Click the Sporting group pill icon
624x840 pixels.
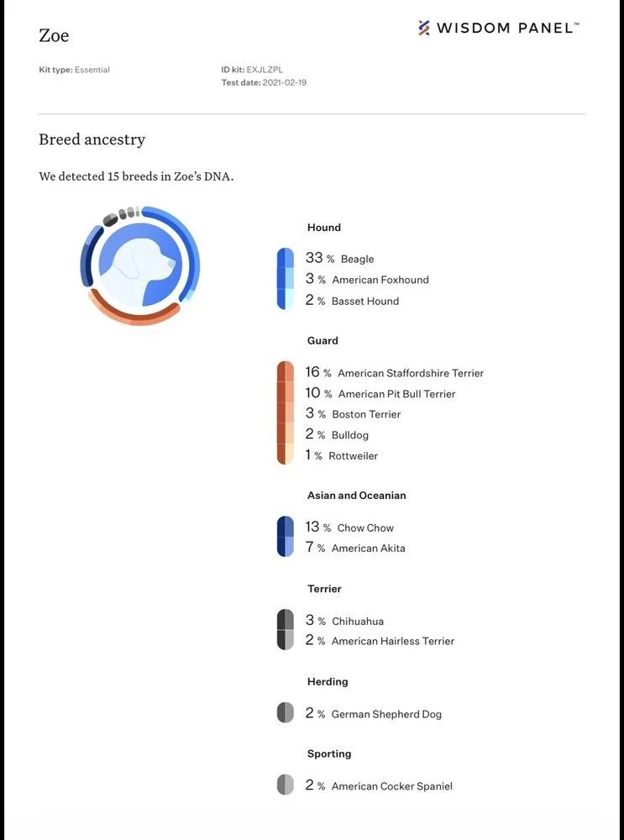(286, 785)
